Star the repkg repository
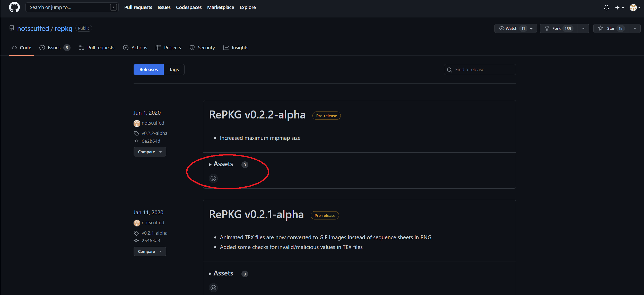Viewport: 644px width, 295px height. (x=611, y=28)
